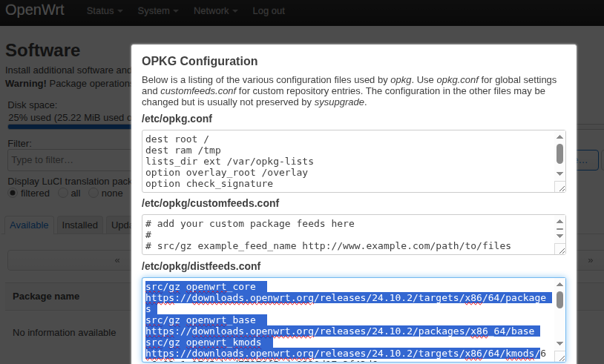Image resolution: width=604 pixels, height=364 pixels.
Task: Click resize grip of distfeeds.conf text area
Action: tap(562, 358)
